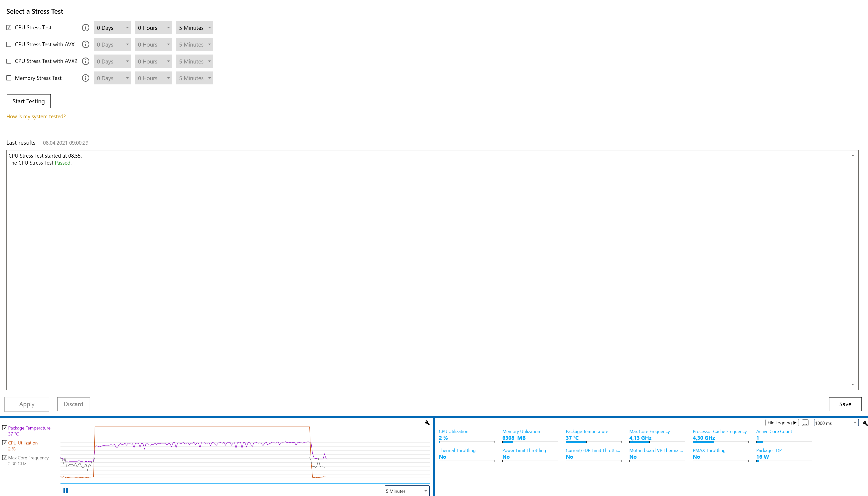Hide the Max Core Frequency graph line
Viewport: 868px width, 496px height.
(5, 458)
